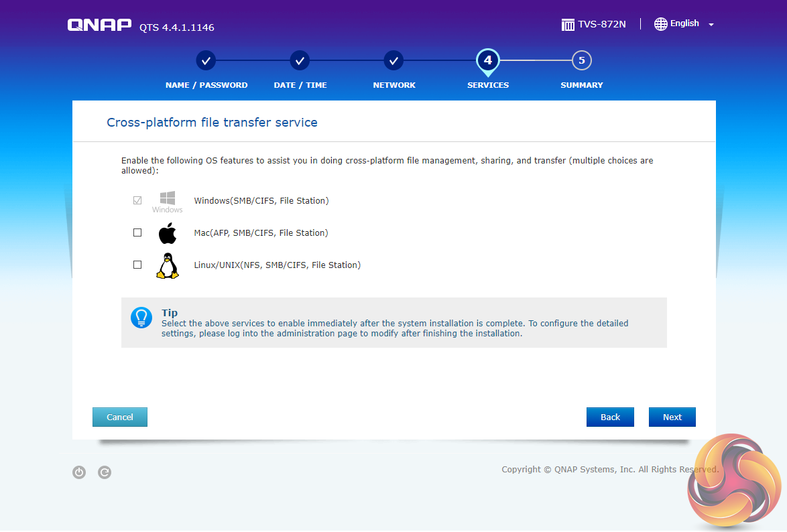Toggle the Windows SMB/CIFS checkbox
Screen dimensions: 787x532
click(x=137, y=200)
